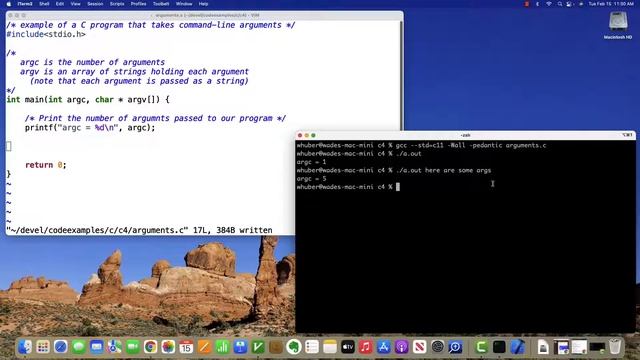
Task: Open App Store from the dock
Action: point(383,347)
